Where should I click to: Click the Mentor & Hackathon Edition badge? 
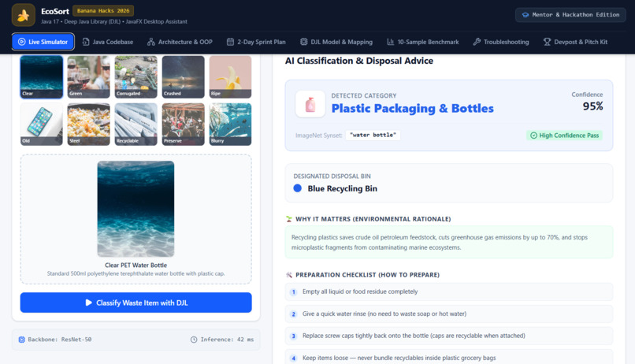(570, 15)
